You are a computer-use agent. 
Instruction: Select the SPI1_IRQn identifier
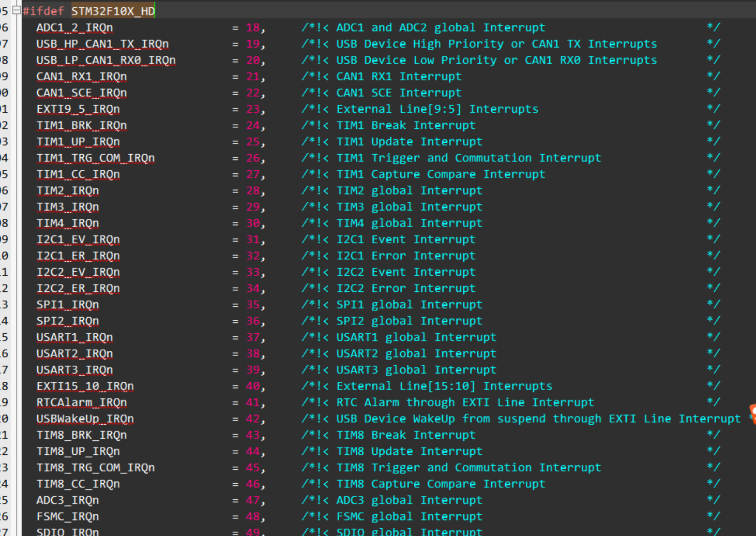coord(67,304)
